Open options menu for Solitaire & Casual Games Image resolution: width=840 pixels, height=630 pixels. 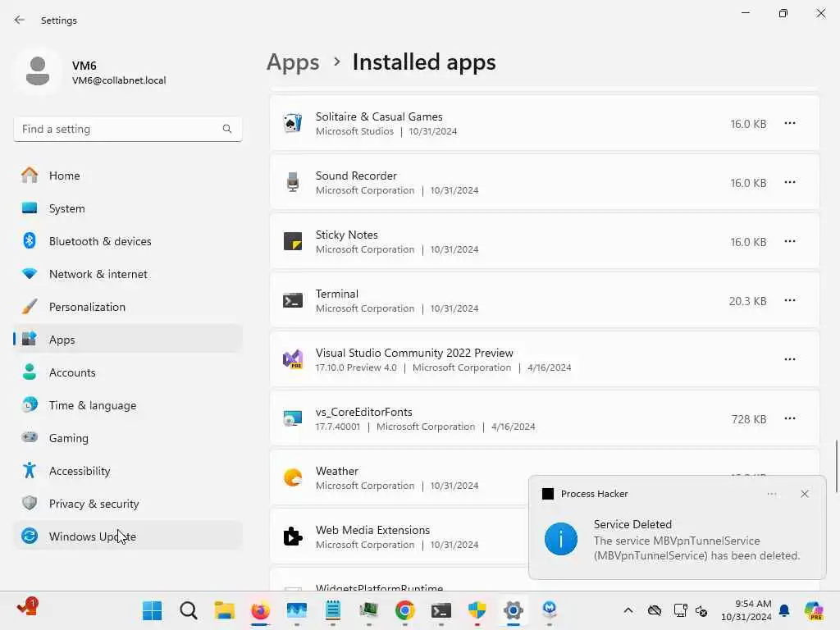coord(790,123)
